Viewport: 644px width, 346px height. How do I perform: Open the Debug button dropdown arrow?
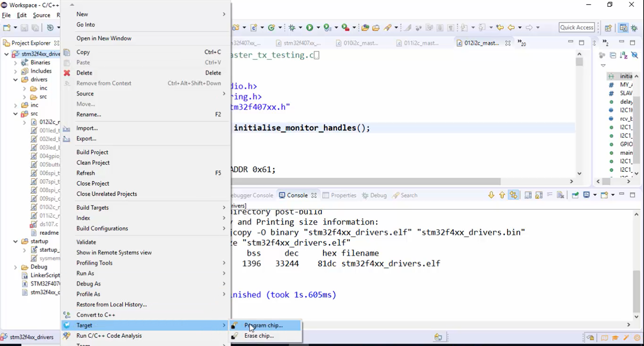(x=300, y=28)
